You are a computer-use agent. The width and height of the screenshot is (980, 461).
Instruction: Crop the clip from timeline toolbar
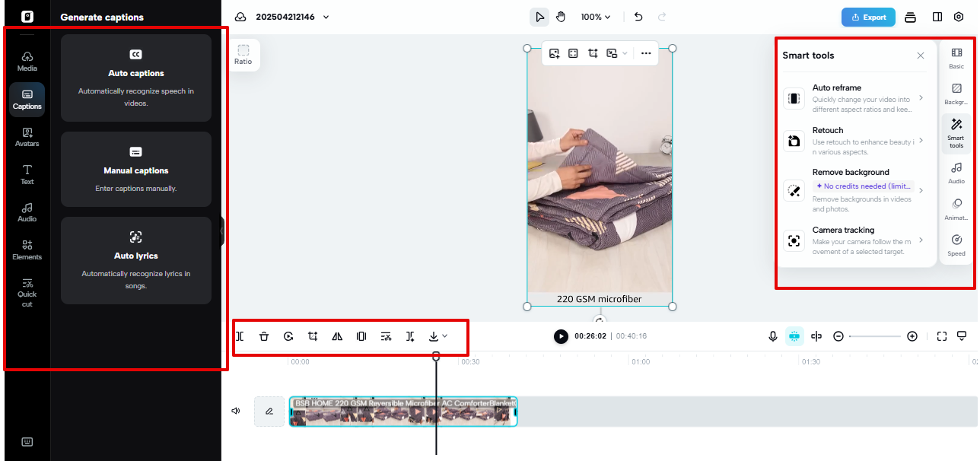click(x=313, y=336)
